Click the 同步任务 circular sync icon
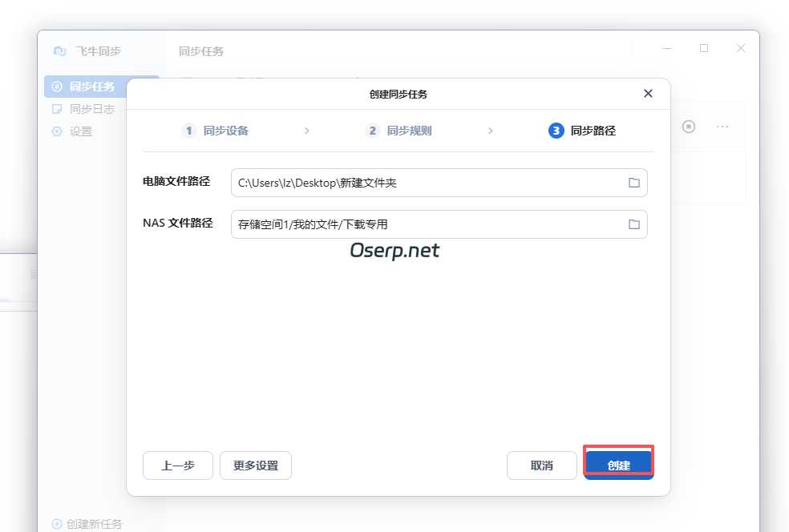The height and width of the screenshot is (532, 789). [56, 86]
